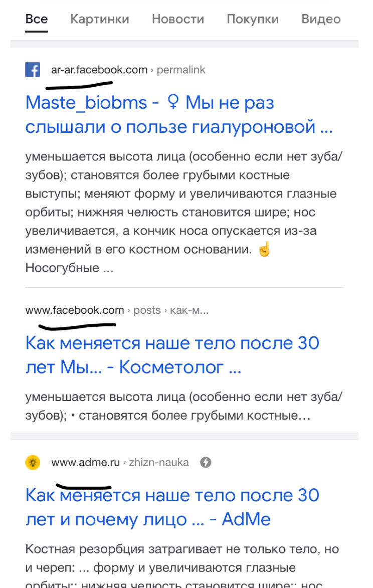Screen dimensions: 373x588
Task: Open the Новости tab
Action: (178, 19)
